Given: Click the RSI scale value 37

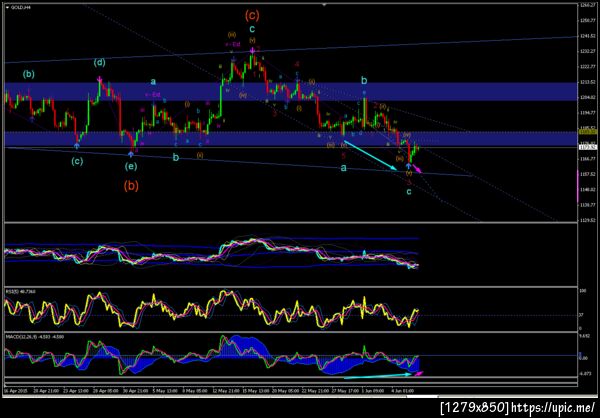Looking at the screenshot, I should coord(582,315).
